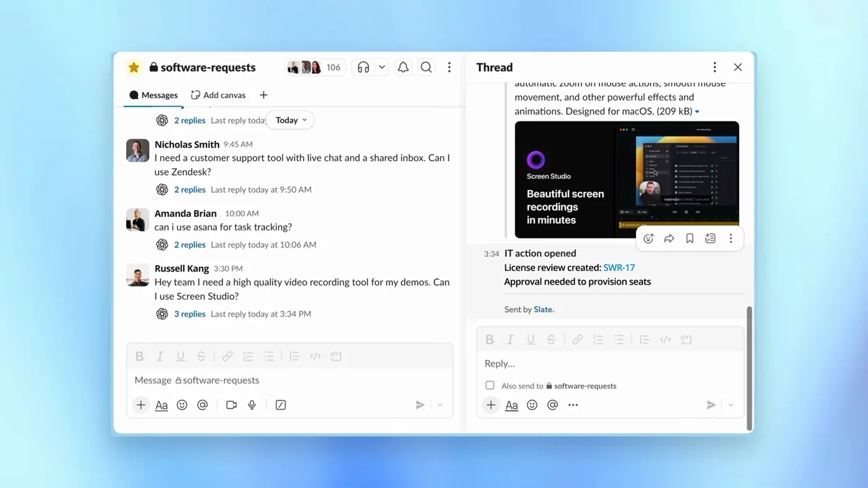Show more composer options in thread reply

click(573, 405)
